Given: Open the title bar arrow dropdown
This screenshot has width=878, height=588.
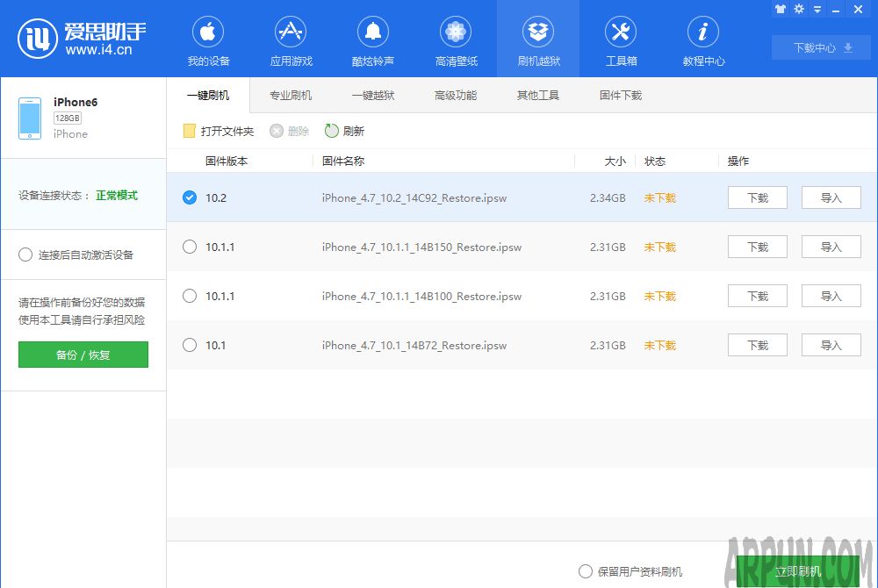Looking at the screenshot, I should (x=817, y=9).
